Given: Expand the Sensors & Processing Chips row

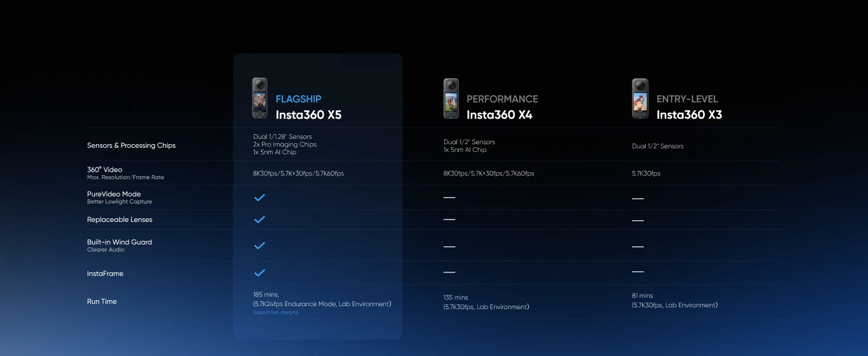Looking at the screenshot, I should pyautogui.click(x=131, y=145).
